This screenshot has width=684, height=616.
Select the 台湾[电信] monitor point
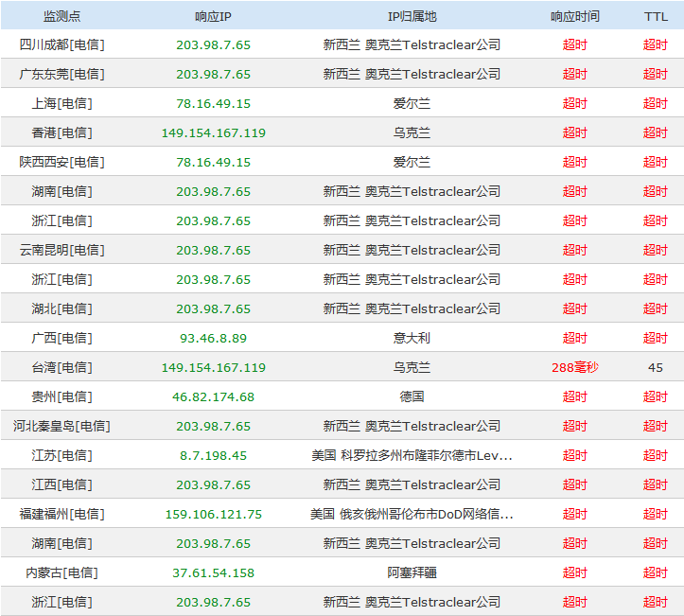point(61,367)
